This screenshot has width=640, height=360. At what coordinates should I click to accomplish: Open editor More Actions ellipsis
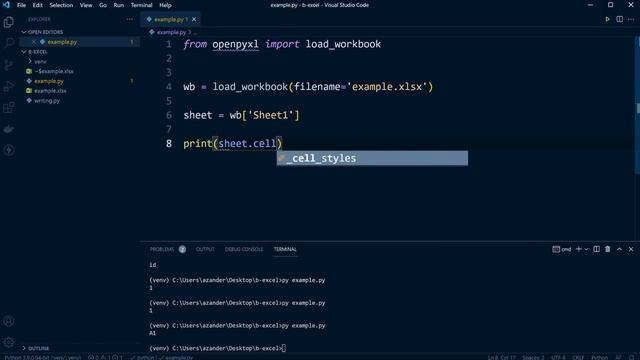631,19
